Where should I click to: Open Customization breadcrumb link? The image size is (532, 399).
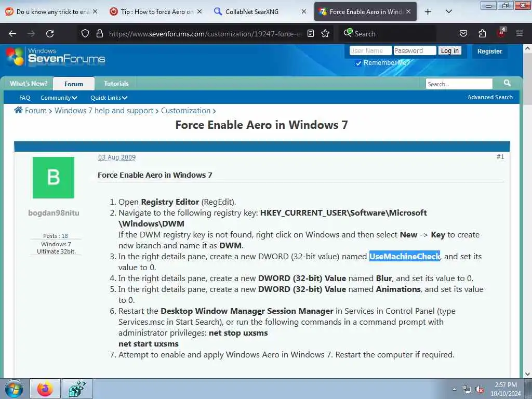point(185,111)
